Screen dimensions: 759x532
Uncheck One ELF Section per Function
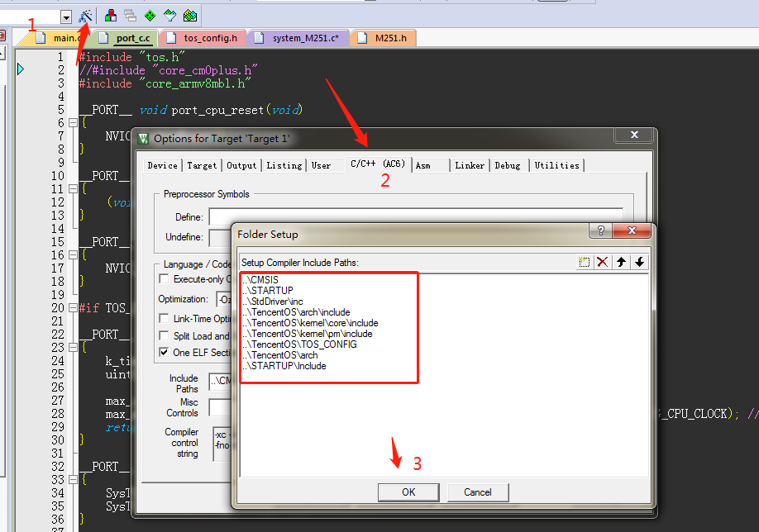click(x=164, y=352)
